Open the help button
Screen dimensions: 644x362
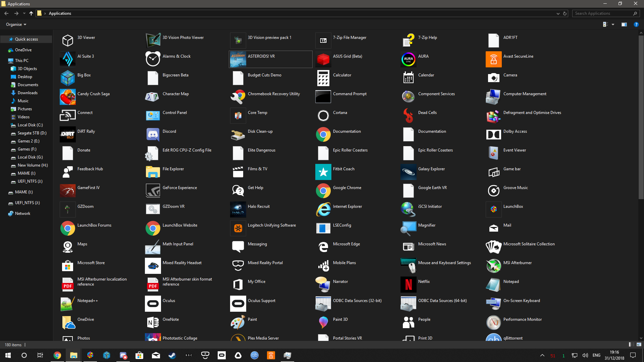[636, 24]
